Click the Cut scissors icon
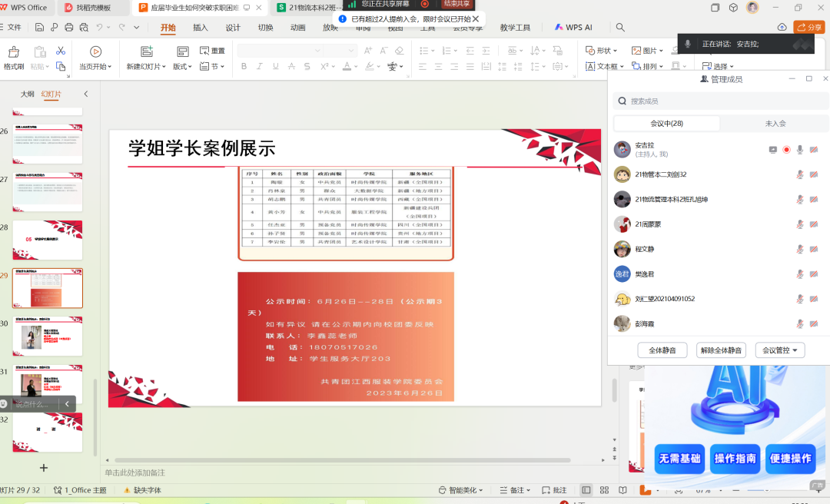This screenshot has width=830, height=504. point(61,51)
